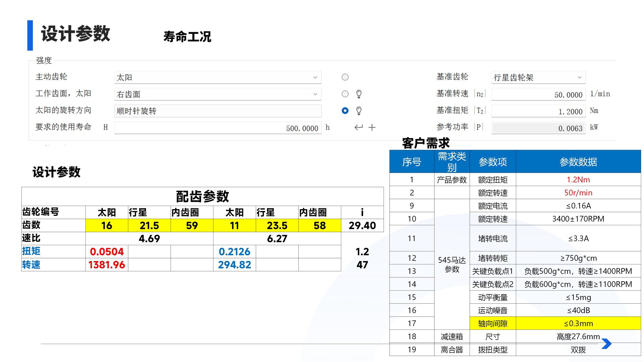Click the 参考功率 field showing 0.0063
The width and height of the screenshot is (644, 362).
click(538, 128)
